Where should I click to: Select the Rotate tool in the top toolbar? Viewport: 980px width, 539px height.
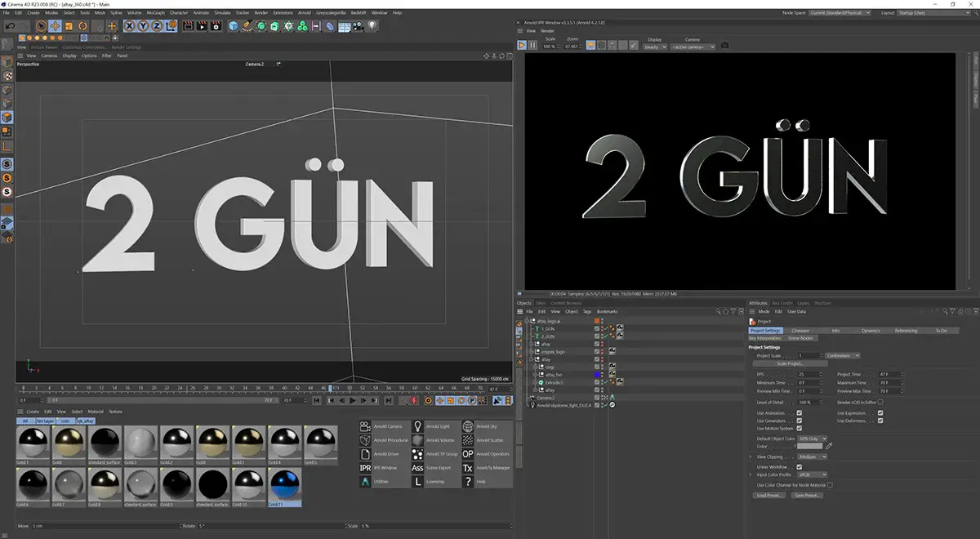tap(82, 25)
